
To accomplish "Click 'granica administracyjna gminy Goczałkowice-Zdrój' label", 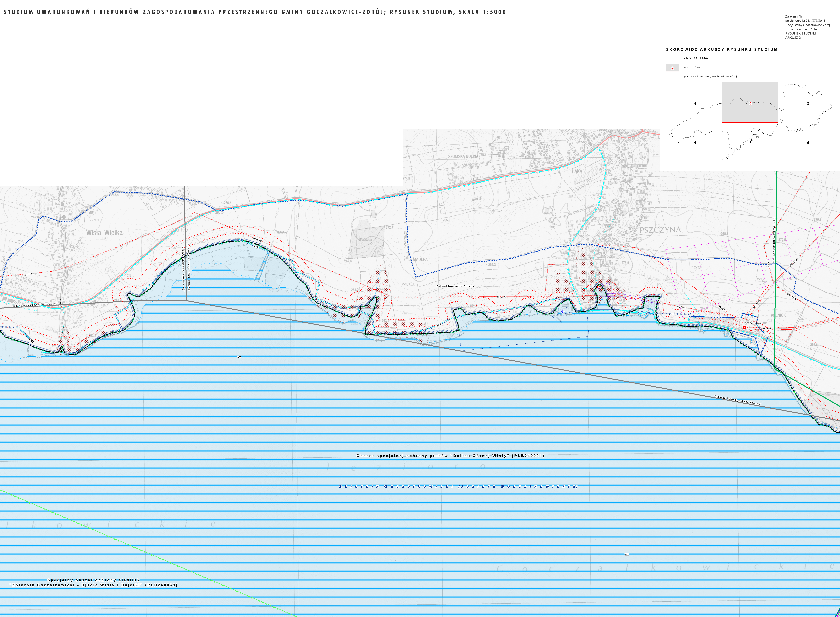I will (710, 77).
